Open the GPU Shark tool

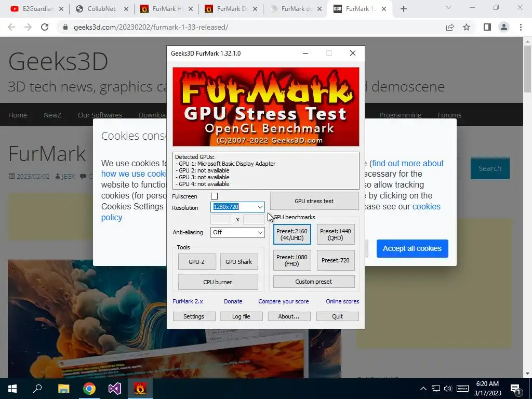click(239, 262)
